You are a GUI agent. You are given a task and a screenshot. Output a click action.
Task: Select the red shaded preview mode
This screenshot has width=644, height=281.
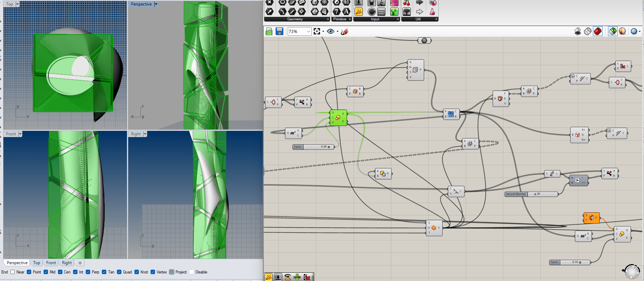[598, 32]
